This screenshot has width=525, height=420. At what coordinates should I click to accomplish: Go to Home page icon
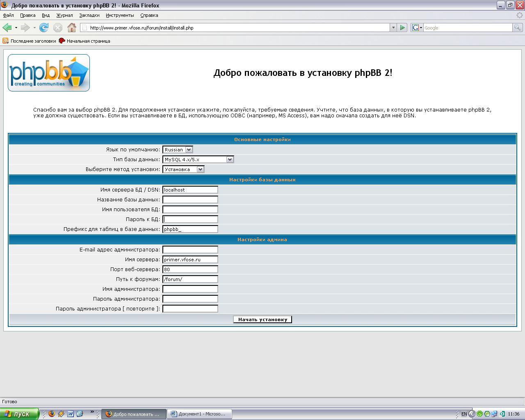point(71,27)
